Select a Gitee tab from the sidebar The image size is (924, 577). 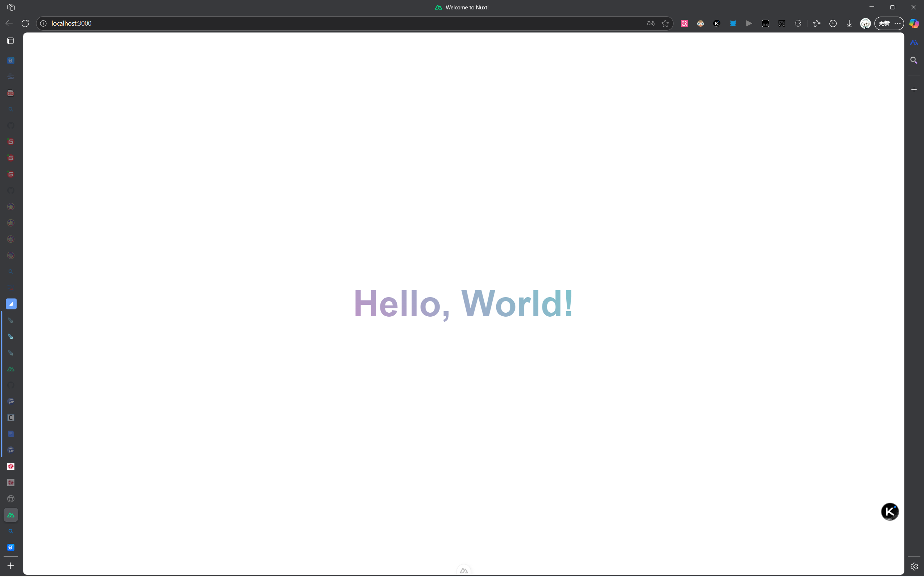coord(11,142)
